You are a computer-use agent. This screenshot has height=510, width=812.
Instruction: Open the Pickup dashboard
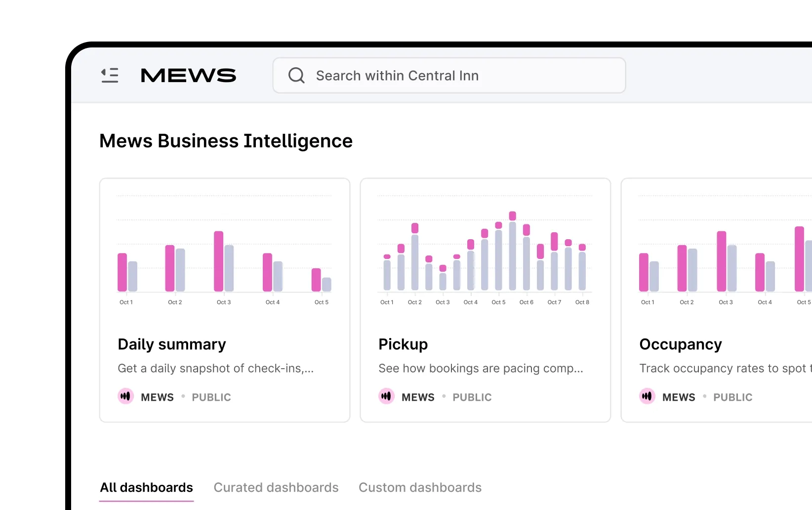(x=403, y=344)
